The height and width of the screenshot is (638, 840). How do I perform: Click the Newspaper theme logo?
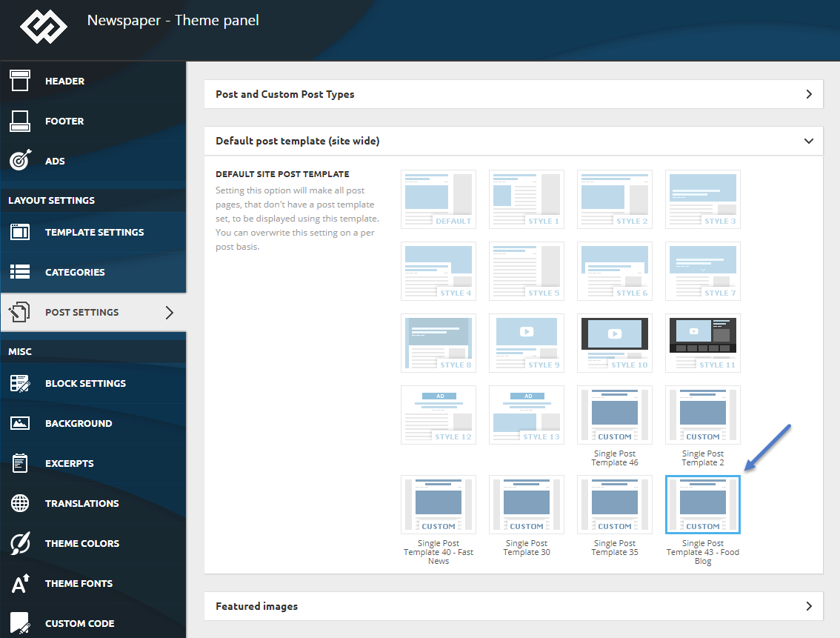(x=44, y=26)
